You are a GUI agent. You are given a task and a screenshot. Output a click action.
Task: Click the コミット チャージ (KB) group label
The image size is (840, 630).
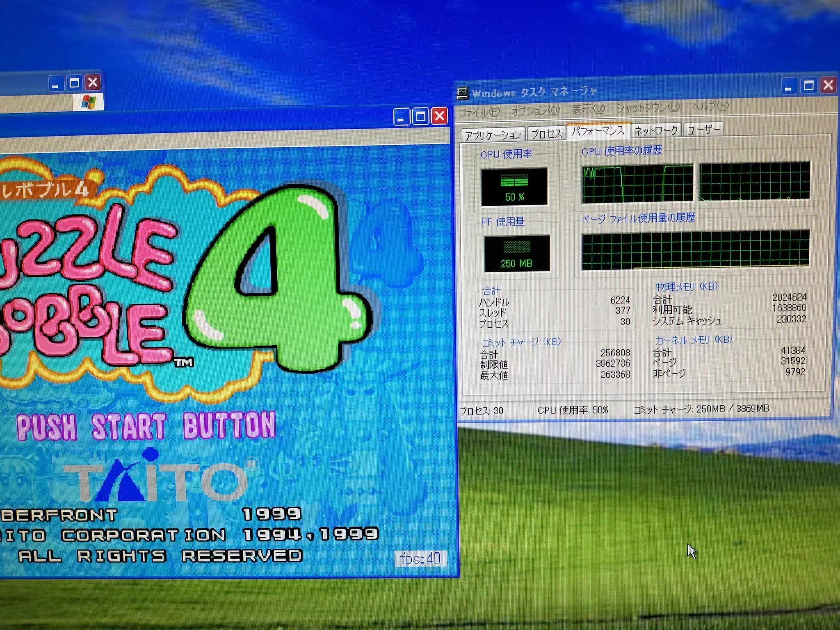[x=521, y=342]
